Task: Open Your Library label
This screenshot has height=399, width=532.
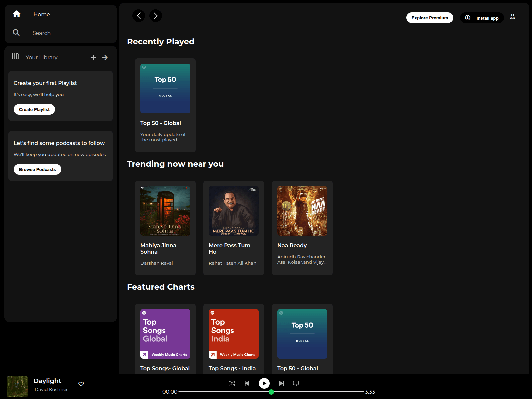Action: [x=42, y=57]
